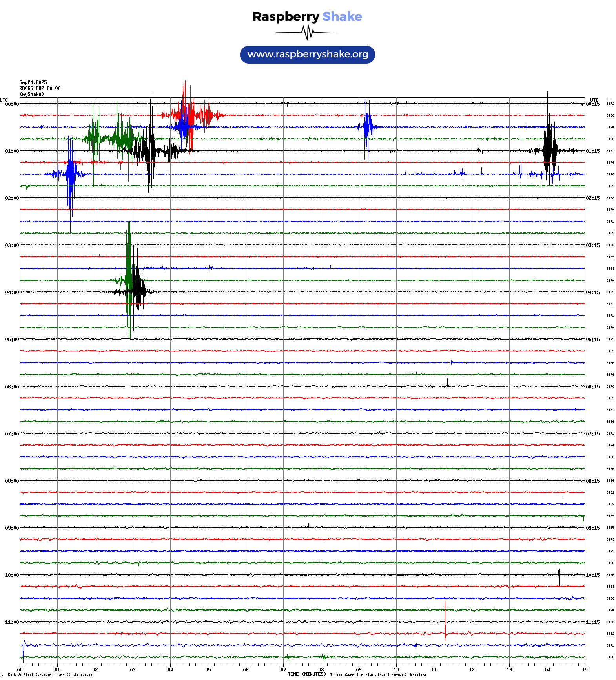Click minute 15 on the bottom time axis
The image size is (616, 680).
click(584, 670)
